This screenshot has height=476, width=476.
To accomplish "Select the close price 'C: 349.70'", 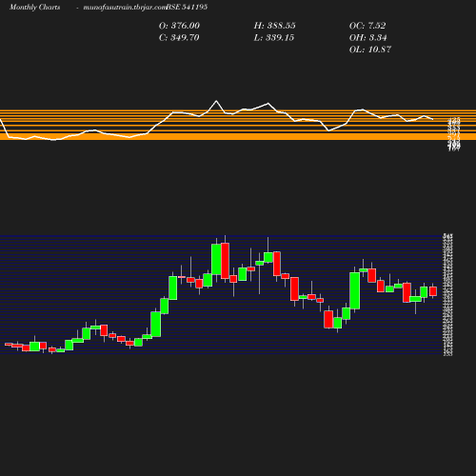I will pyautogui.click(x=179, y=38).
